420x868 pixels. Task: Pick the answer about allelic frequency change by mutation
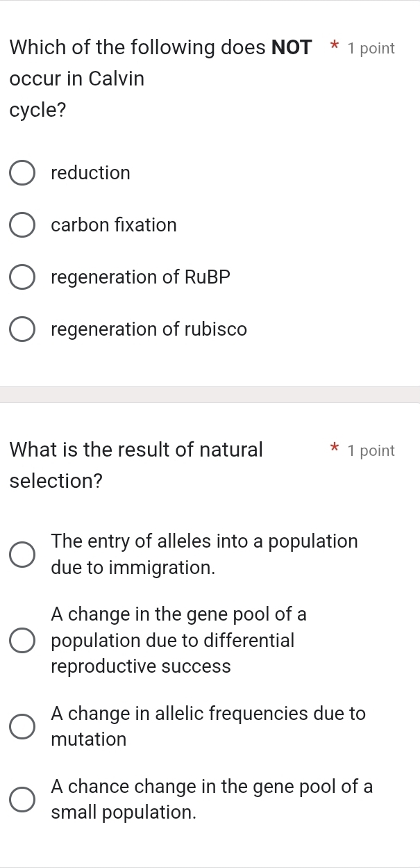click(x=208, y=726)
